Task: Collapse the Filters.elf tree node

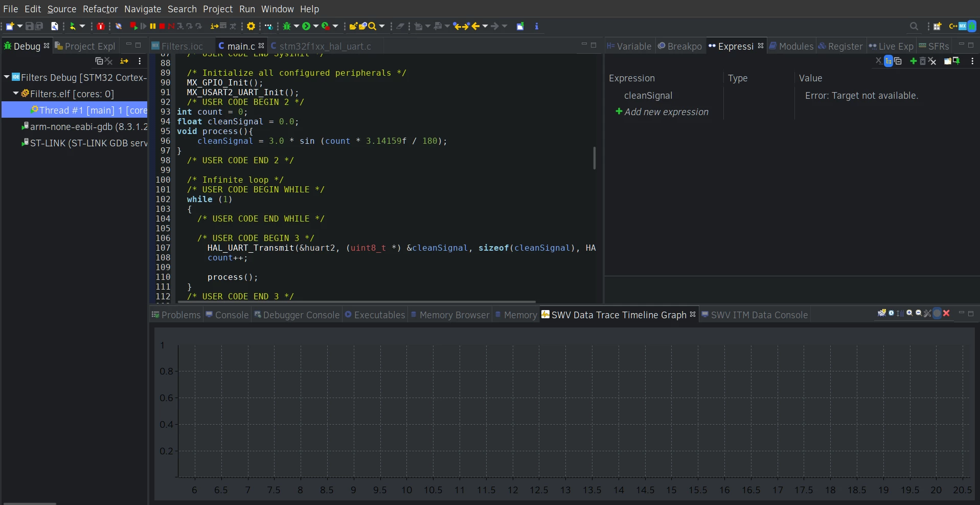Action: 16,94
